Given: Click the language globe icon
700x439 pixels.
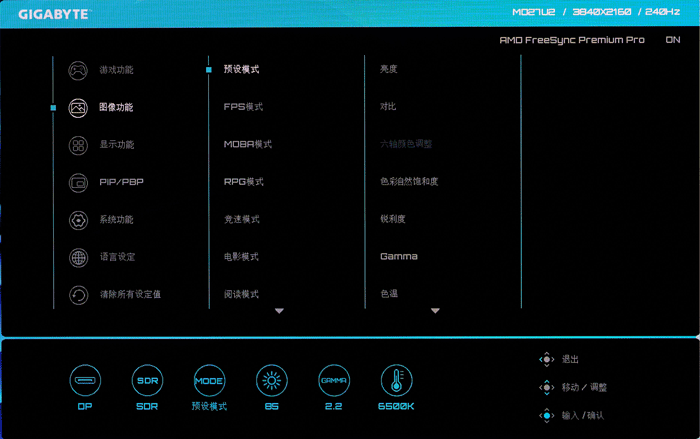Looking at the screenshot, I should (x=78, y=257).
